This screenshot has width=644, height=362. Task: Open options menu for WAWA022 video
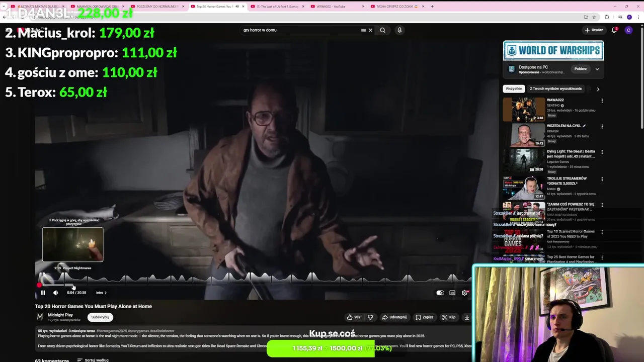[x=602, y=101]
